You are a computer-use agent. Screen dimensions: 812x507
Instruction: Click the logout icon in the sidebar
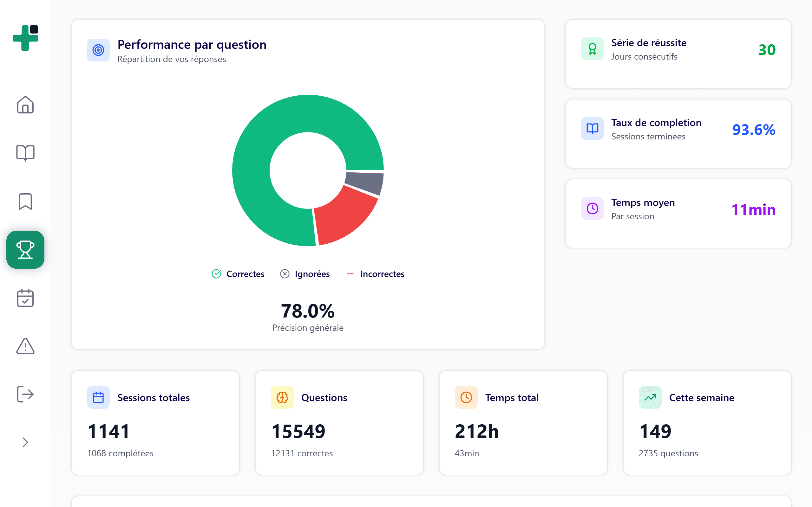tap(25, 394)
